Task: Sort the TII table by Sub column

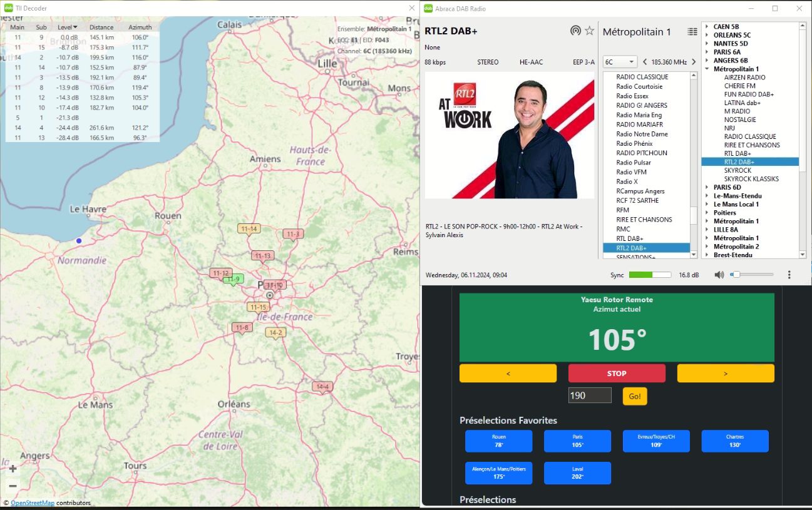Action: (x=41, y=27)
